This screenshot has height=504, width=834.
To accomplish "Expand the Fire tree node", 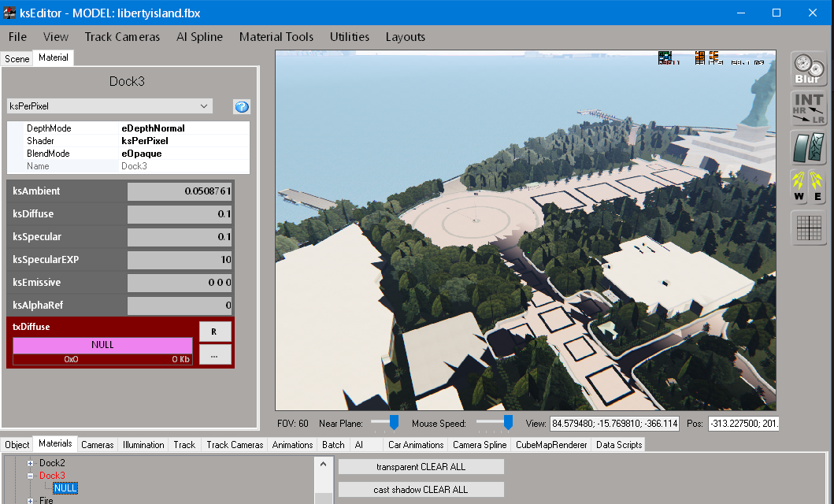I will coord(30,500).
